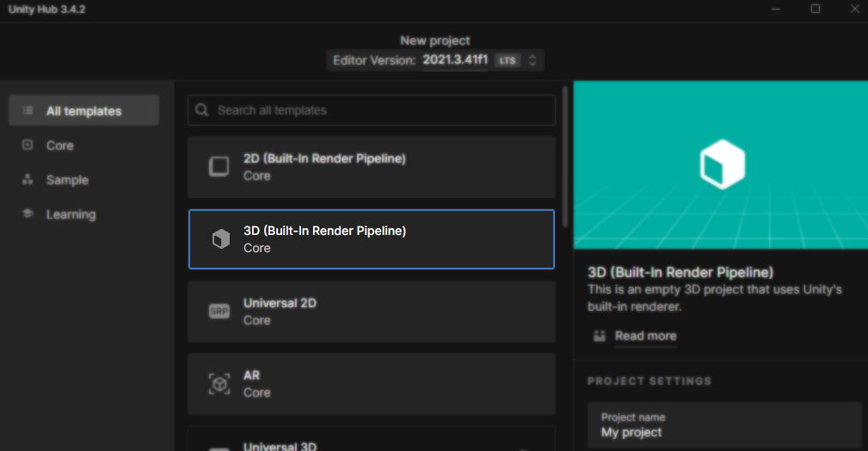Pick the Universal 2D template
This screenshot has height=451, width=868.
pyautogui.click(x=372, y=312)
